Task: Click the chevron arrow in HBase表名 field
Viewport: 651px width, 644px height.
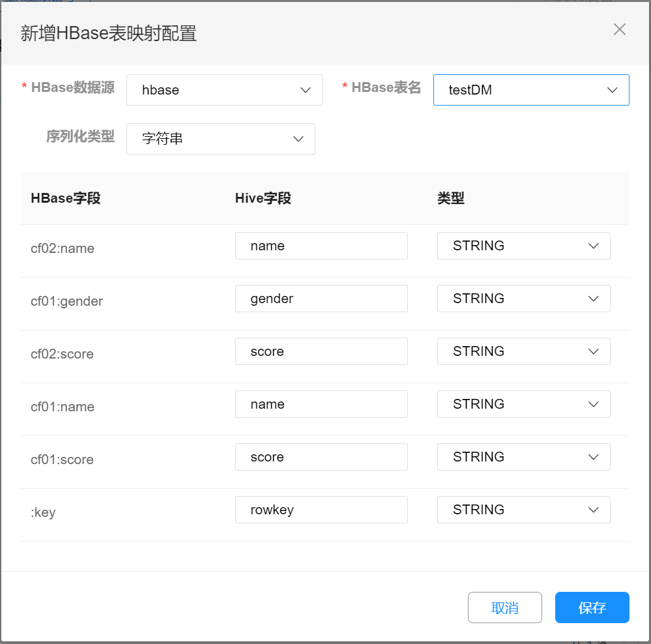Action: pyautogui.click(x=613, y=90)
